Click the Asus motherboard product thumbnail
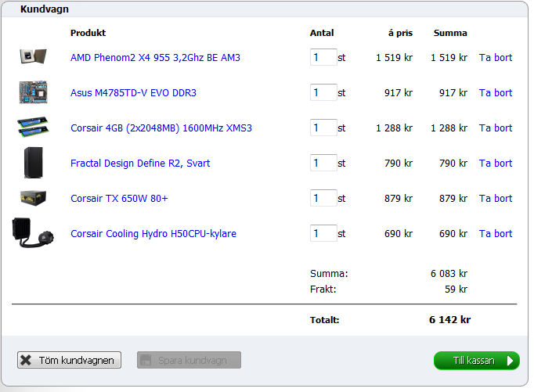 tap(34, 92)
